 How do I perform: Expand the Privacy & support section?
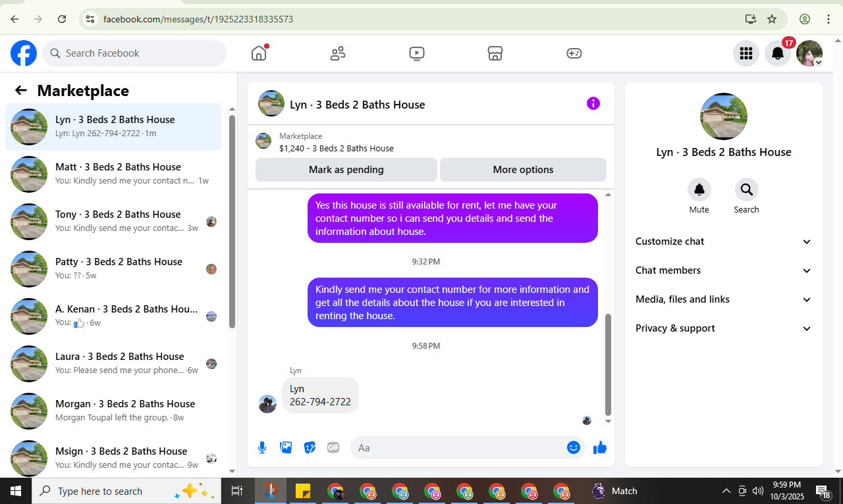(x=724, y=328)
